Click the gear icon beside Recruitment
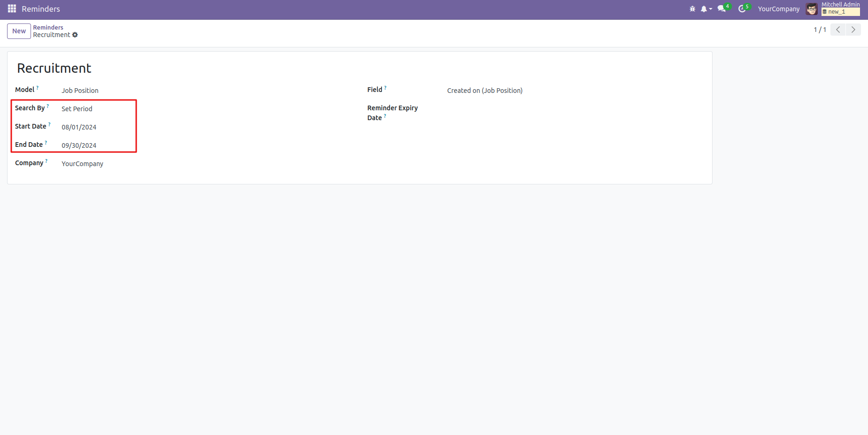This screenshot has width=868, height=435. pyautogui.click(x=75, y=35)
